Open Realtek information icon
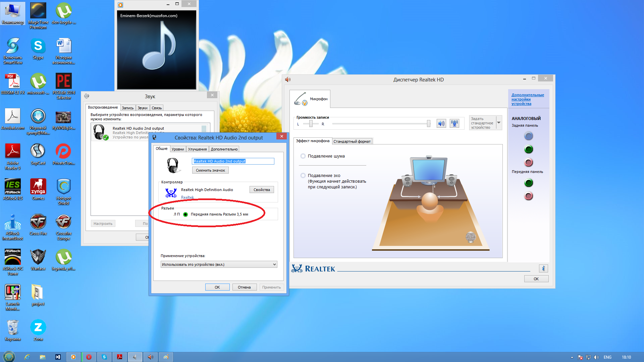 tap(543, 268)
